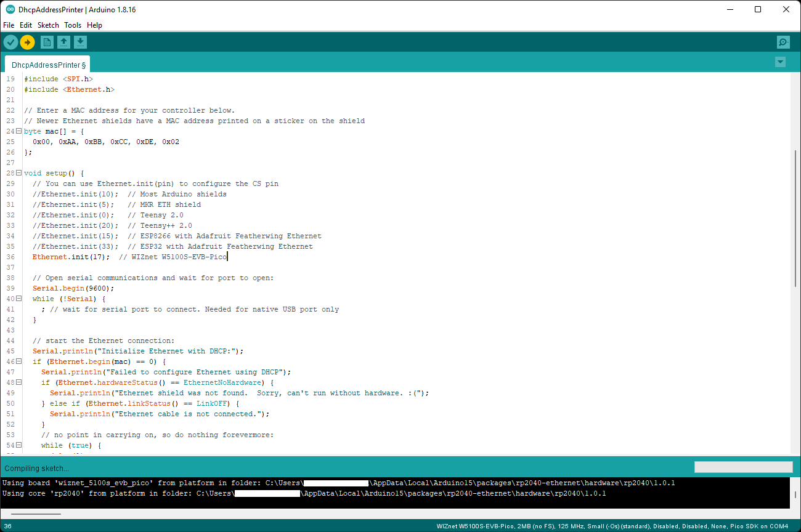Click the //Ethernet.init(10) Arduino shields comment
The width and height of the screenshot is (801, 532).
point(129,194)
